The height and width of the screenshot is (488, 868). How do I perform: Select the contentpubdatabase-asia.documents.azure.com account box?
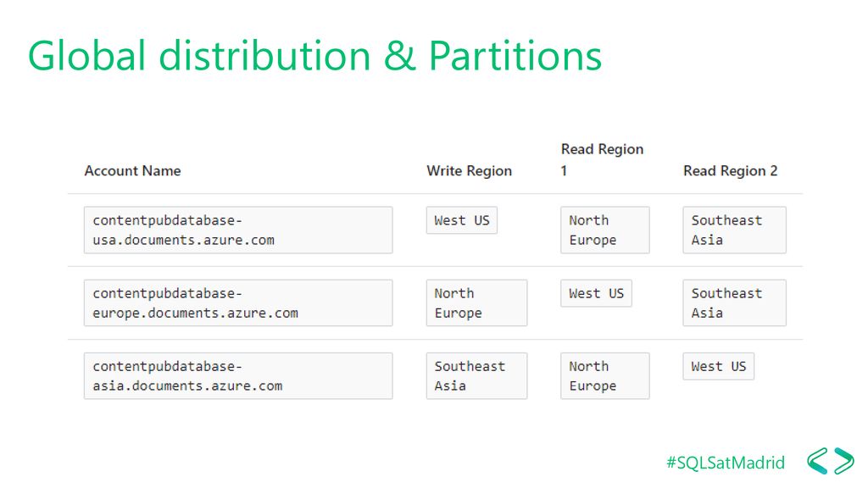coord(238,375)
